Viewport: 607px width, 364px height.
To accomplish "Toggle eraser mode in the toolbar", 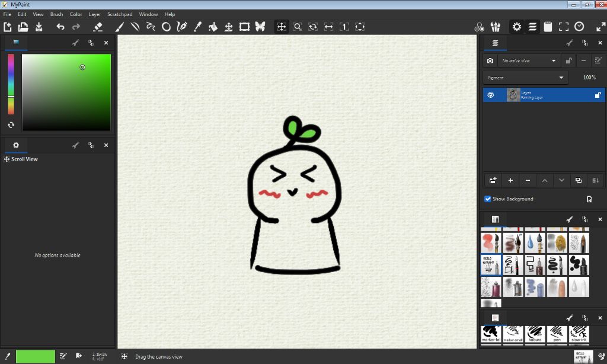I will coord(98,27).
